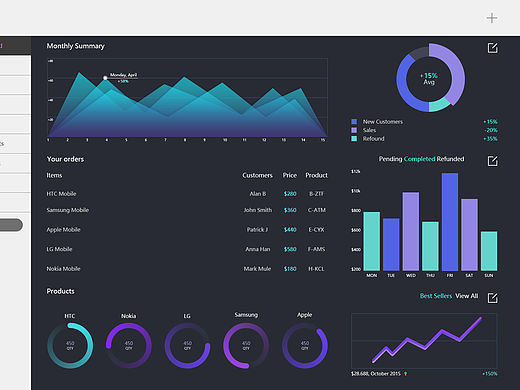Click the Product column header
This screenshot has width=520, height=390.
coord(316,175)
